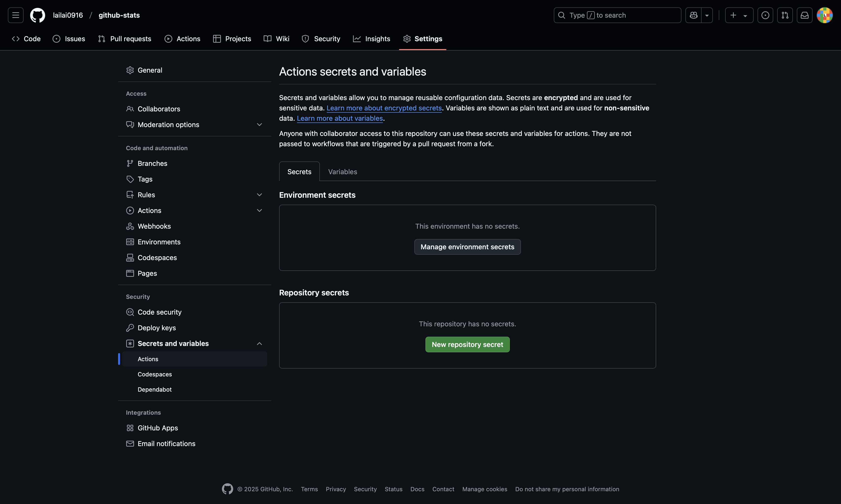
Task: Open Deploy keys settings
Action: point(195,328)
